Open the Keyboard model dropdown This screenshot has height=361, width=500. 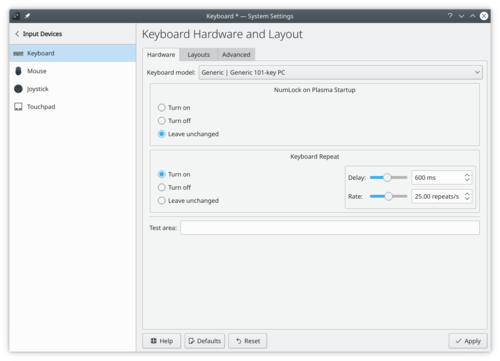pos(340,72)
